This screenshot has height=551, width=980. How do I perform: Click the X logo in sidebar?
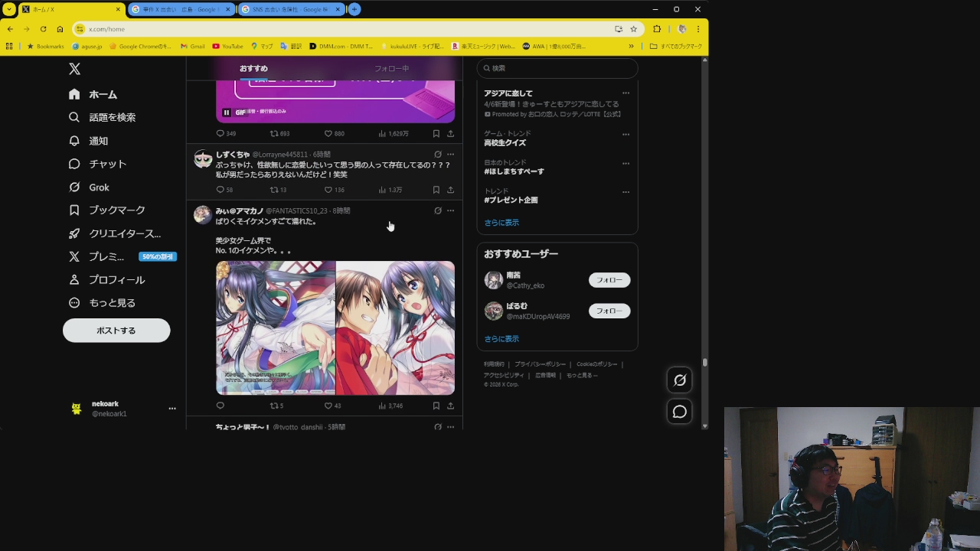point(74,69)
